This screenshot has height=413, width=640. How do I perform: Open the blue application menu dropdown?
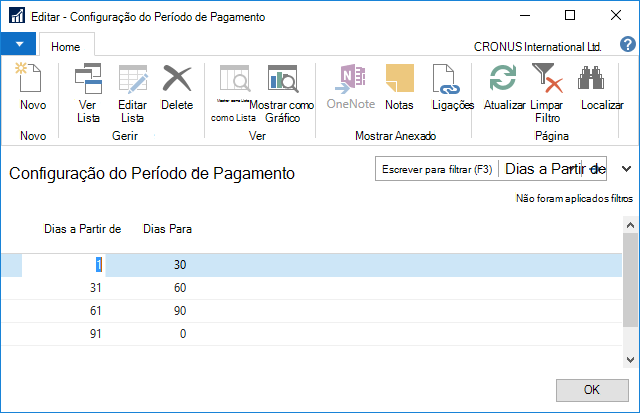(18, 44)
